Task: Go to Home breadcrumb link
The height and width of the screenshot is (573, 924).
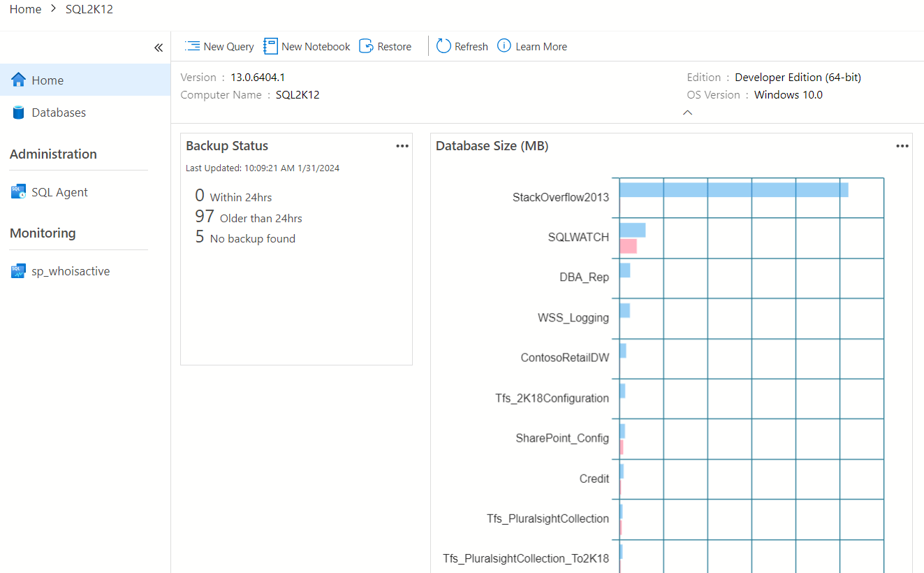Action: [25, 10]
